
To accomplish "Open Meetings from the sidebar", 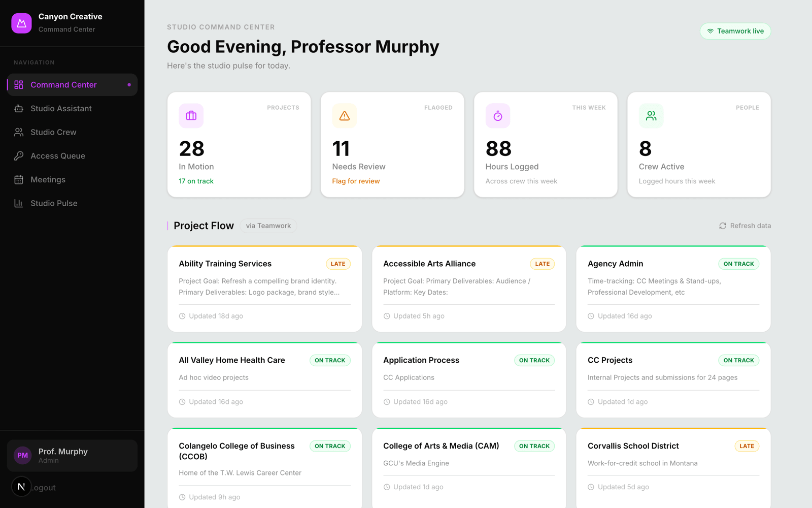I will 72,180.
